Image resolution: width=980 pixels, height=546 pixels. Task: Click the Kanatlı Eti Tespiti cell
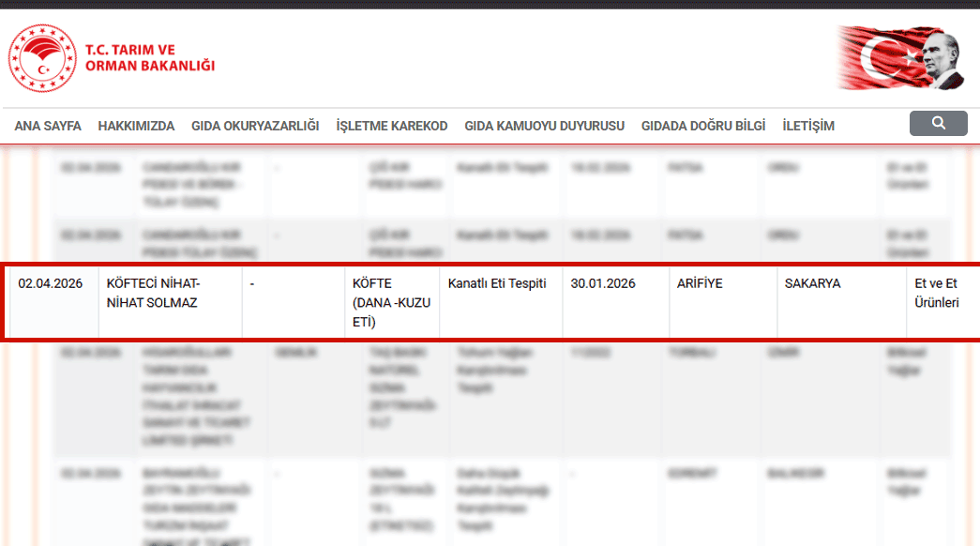click(497, 284)
